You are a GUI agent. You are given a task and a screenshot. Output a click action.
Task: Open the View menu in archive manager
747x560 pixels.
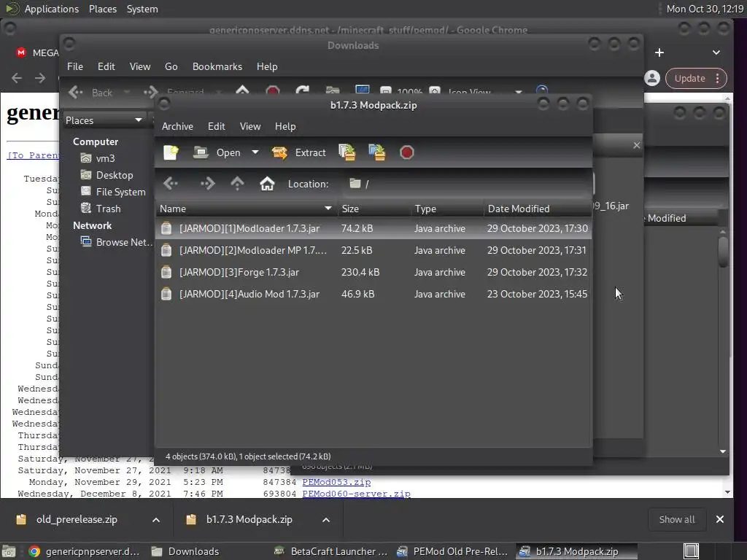tap(250, 126)
